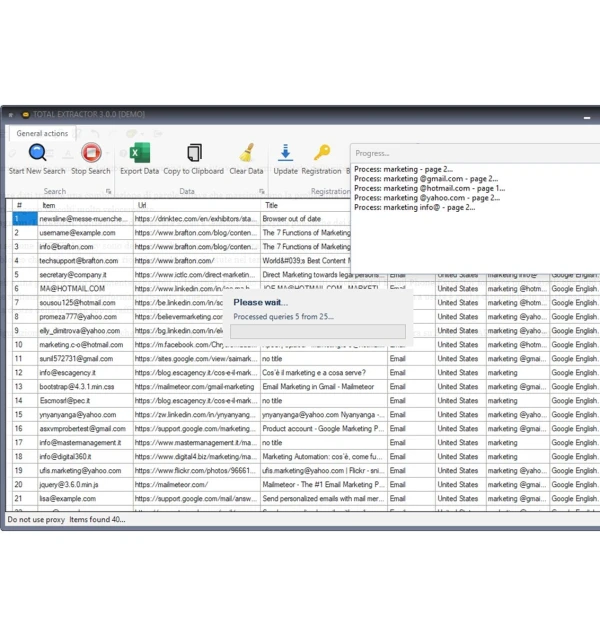The image size is (600, 636).
Task: Click the Start New Search magnifier icon
Action: (x=37, y=153)
